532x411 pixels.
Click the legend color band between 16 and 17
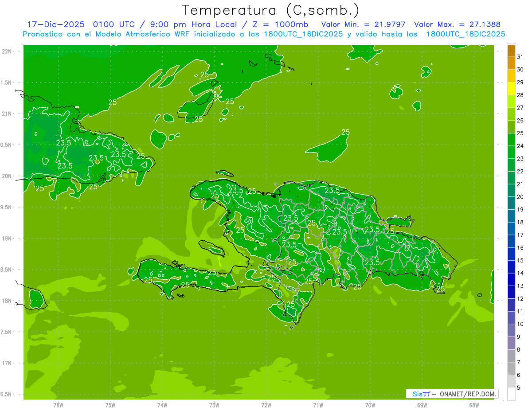pos(511,241)
